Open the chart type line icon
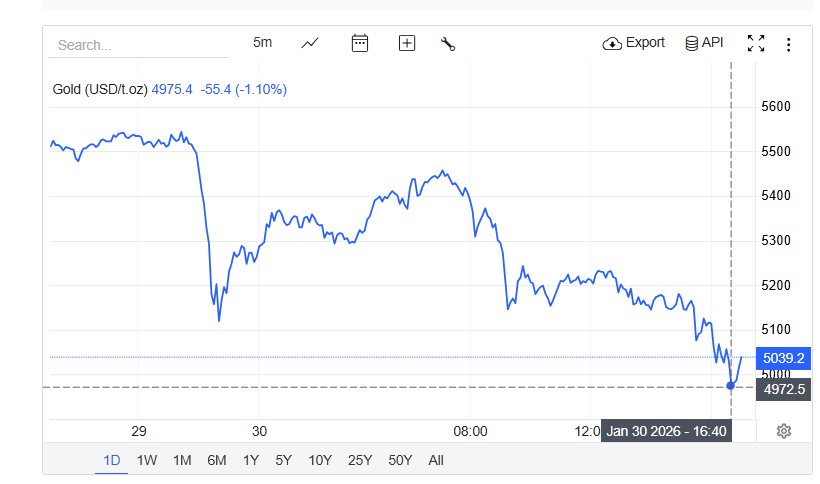Image resolution: width=820 pixels, height=484 pixels. 310,43
